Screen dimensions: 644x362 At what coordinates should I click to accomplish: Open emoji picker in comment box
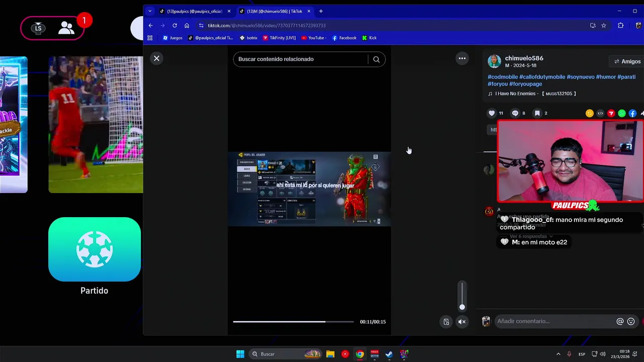tap(631, 321)
